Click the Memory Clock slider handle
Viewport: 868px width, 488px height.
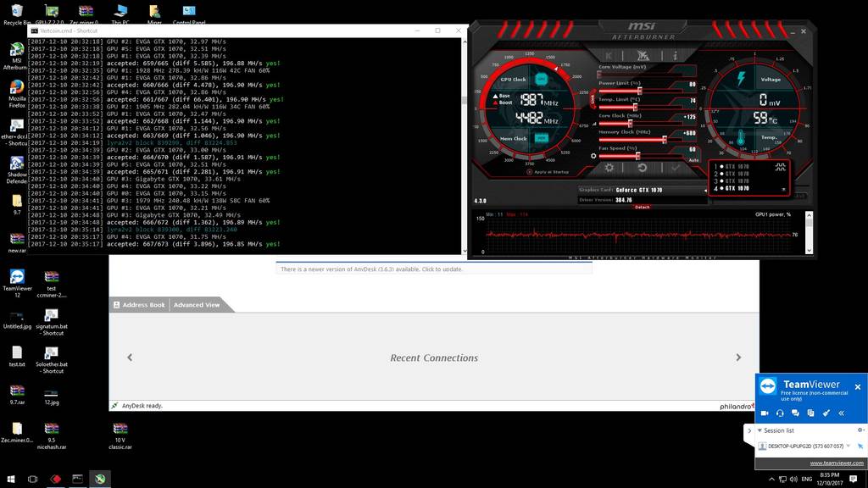[665, 140]
